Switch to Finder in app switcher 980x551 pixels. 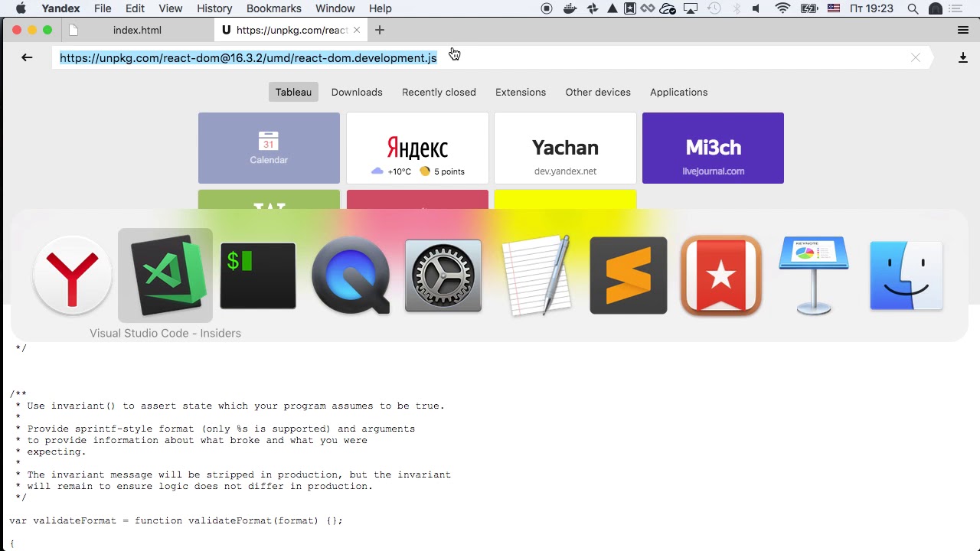coord(906,275)
